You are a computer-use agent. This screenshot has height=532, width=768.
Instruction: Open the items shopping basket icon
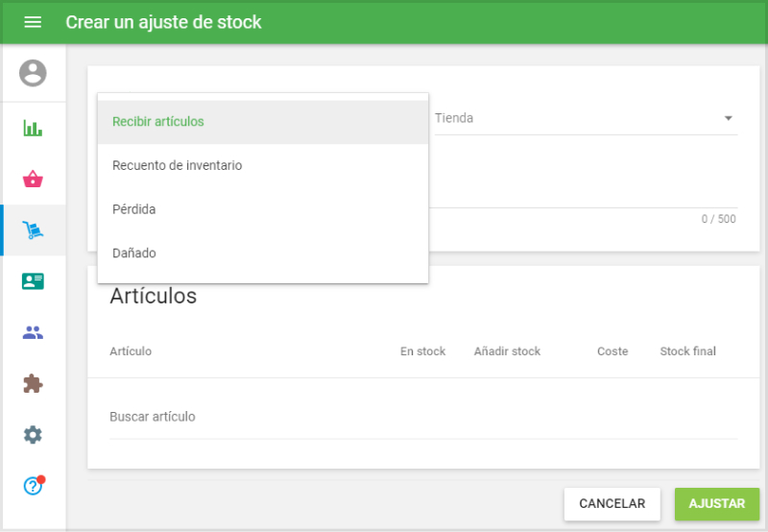pyautogui.click(x=33, y=179)
